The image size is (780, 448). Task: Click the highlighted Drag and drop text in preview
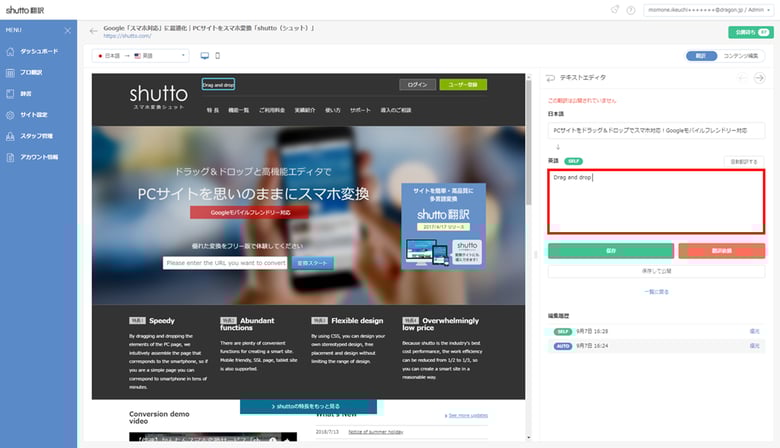point(218,85)
